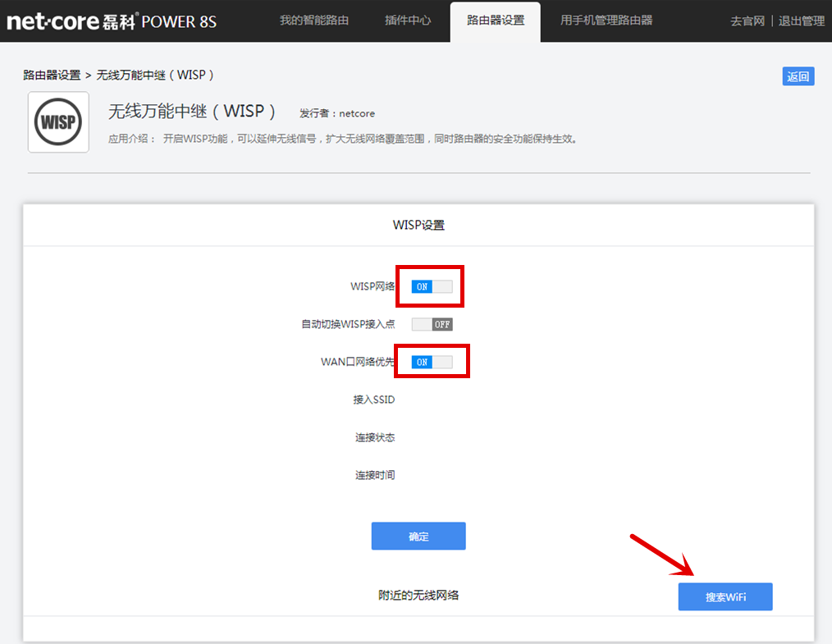Click the 接入SSID field area
This screenshot has width=832, height=644.
point(373,400)
